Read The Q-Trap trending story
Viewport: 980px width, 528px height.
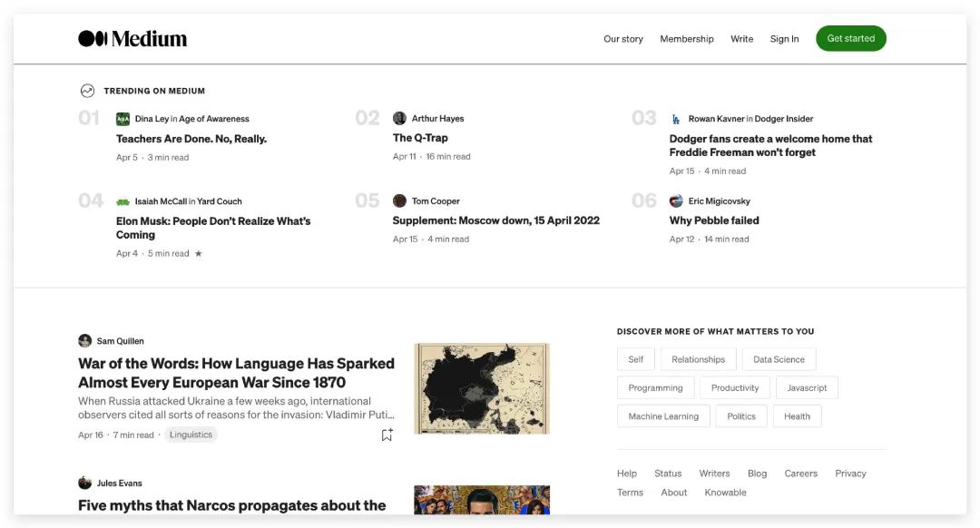tap(420, 138)
